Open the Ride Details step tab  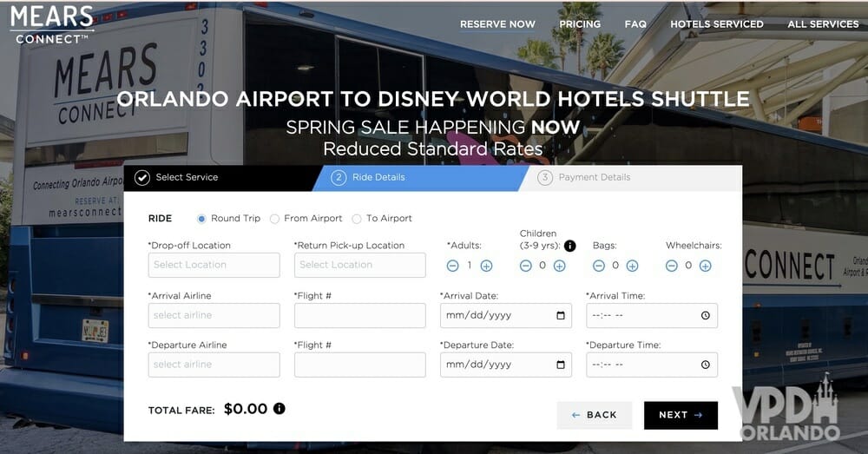point(421,178)
